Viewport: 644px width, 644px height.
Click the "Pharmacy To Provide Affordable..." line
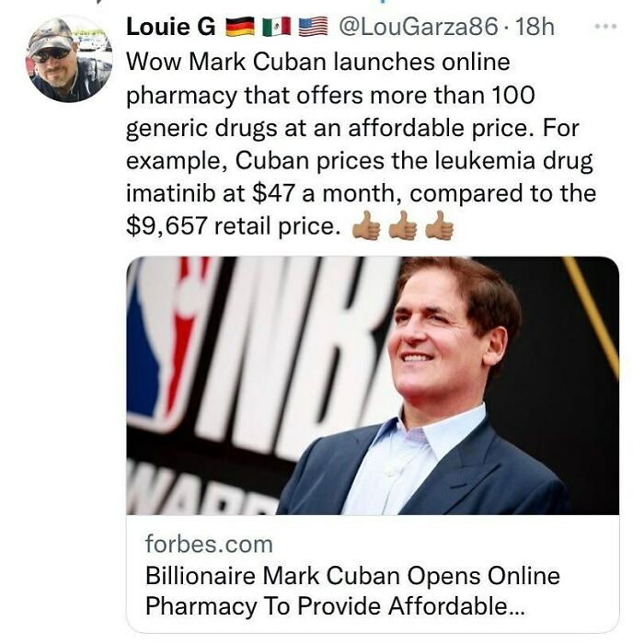(335, 605)
